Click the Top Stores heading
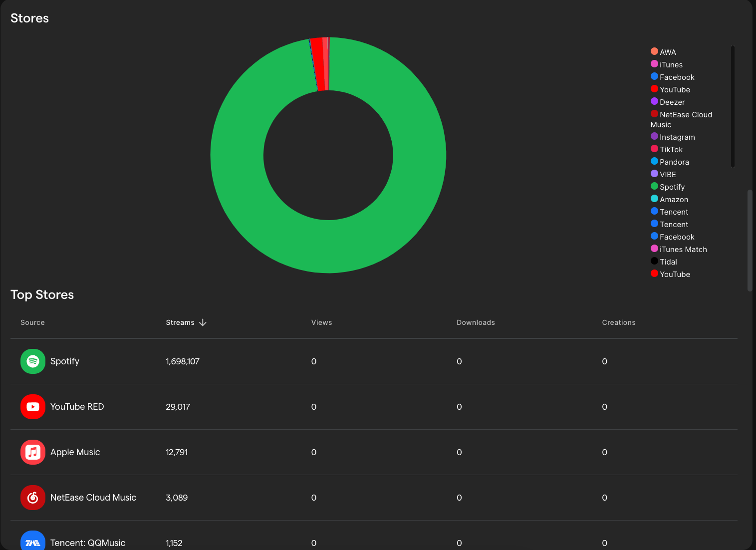The height and width of the screenshot is (550, 756). click(42, 294)
